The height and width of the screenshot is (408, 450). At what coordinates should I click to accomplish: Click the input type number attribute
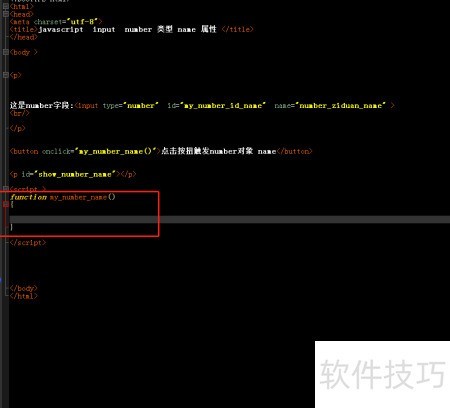(x=131, y=106)
